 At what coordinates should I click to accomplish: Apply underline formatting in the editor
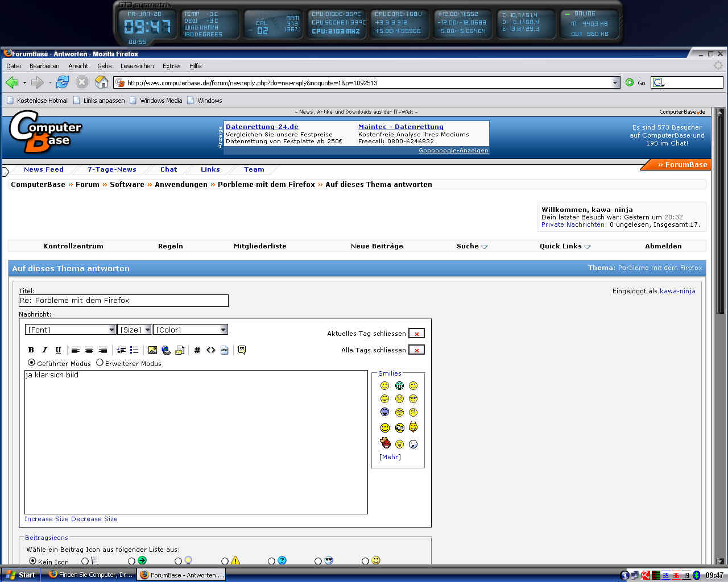[x=58, y=350]
